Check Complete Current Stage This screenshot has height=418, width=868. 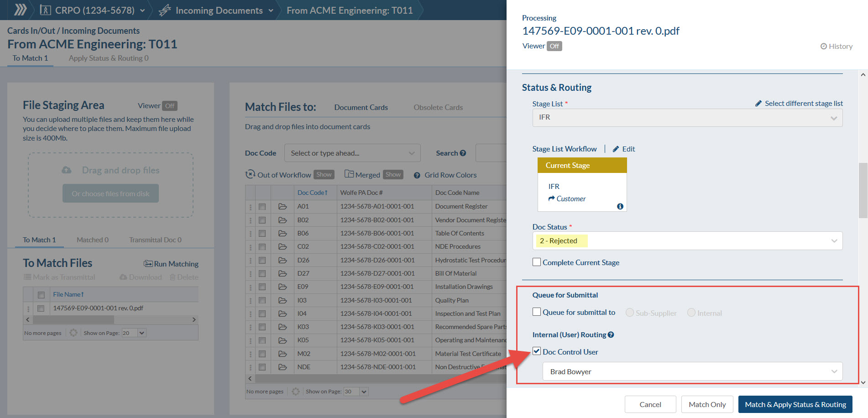pyautogui.click(x=537, y=262)
